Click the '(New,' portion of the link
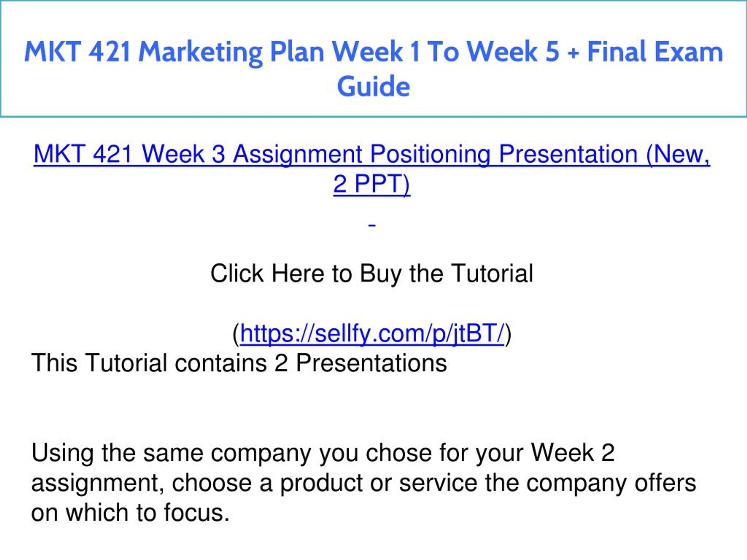747x560 pixels. pos(678,154)
